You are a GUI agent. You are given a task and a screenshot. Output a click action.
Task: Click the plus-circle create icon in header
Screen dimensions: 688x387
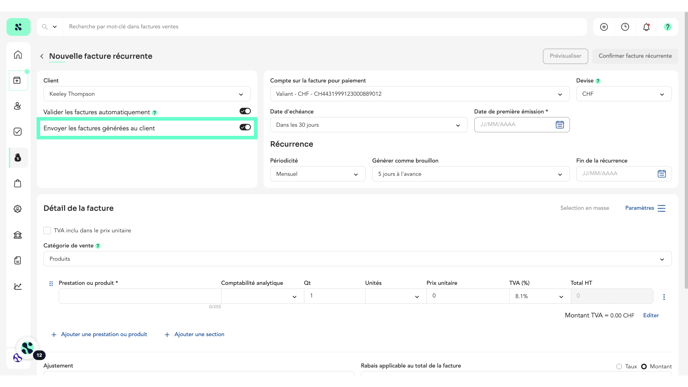[x=604, y=27]
